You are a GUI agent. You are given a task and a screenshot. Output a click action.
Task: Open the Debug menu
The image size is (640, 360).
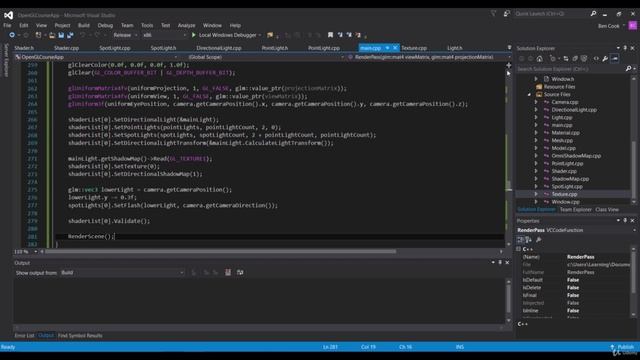click(x=105, y=25)
